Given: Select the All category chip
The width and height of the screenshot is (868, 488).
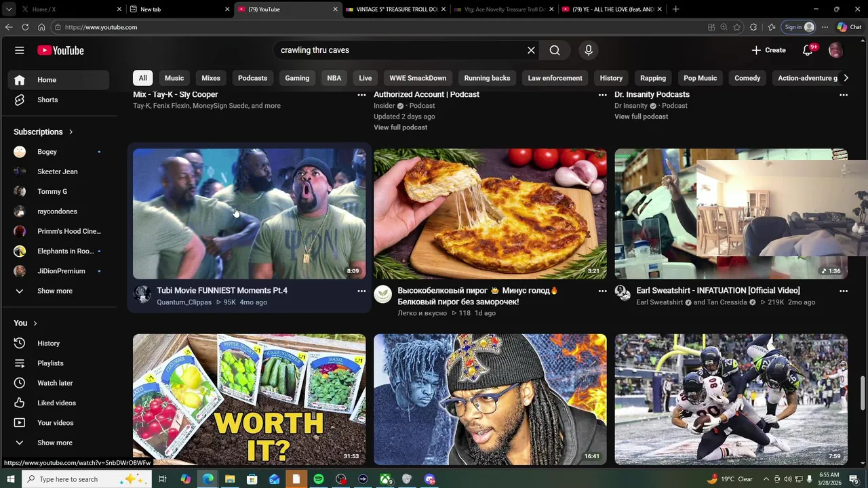Looking at the screenshot, I should click(142, 78).
